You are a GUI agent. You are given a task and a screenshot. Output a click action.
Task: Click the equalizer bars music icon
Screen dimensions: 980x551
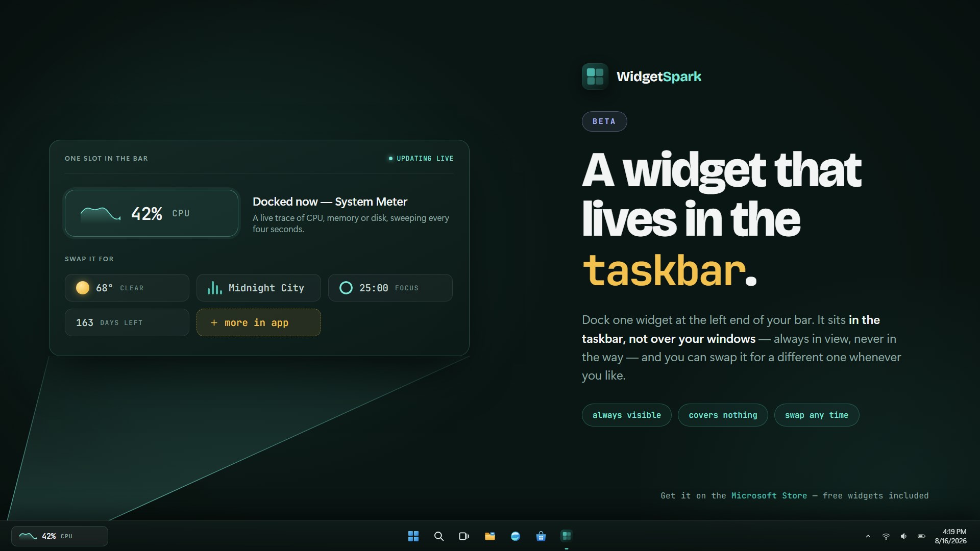(x=214, y=288)
